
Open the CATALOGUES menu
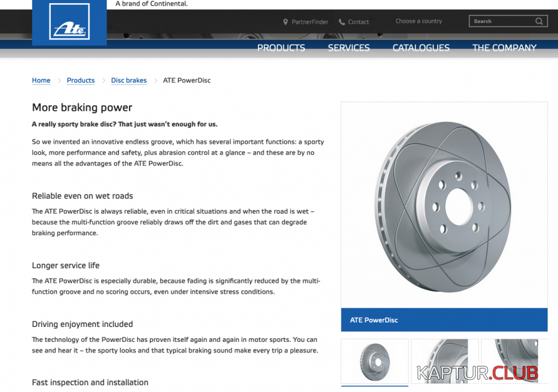pyautogui.click(x=421, y=48)
